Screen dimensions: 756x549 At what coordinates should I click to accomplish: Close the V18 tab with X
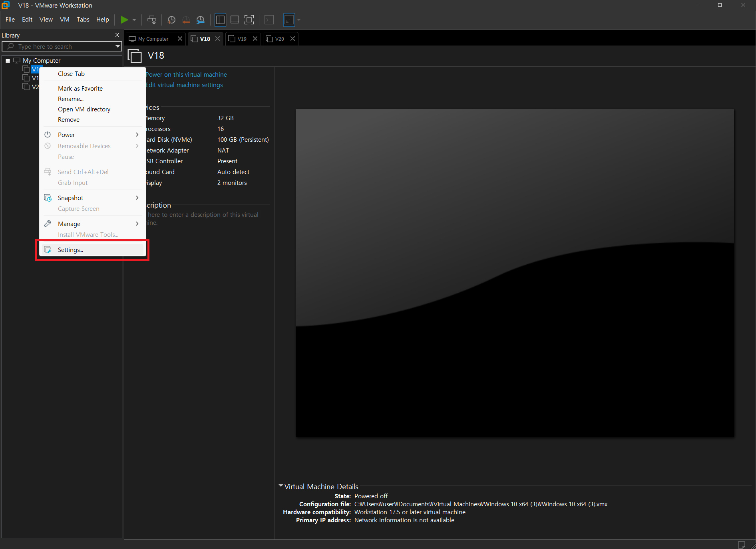coord(217,38)
